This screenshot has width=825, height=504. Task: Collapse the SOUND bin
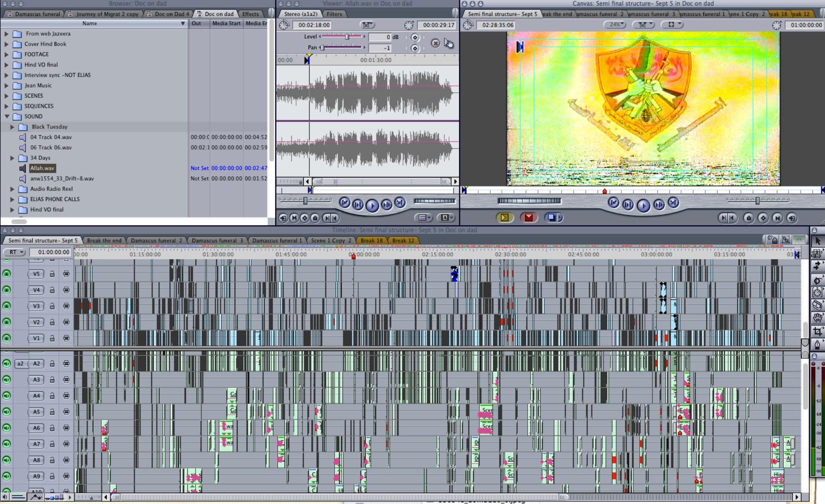coord(6,116)
